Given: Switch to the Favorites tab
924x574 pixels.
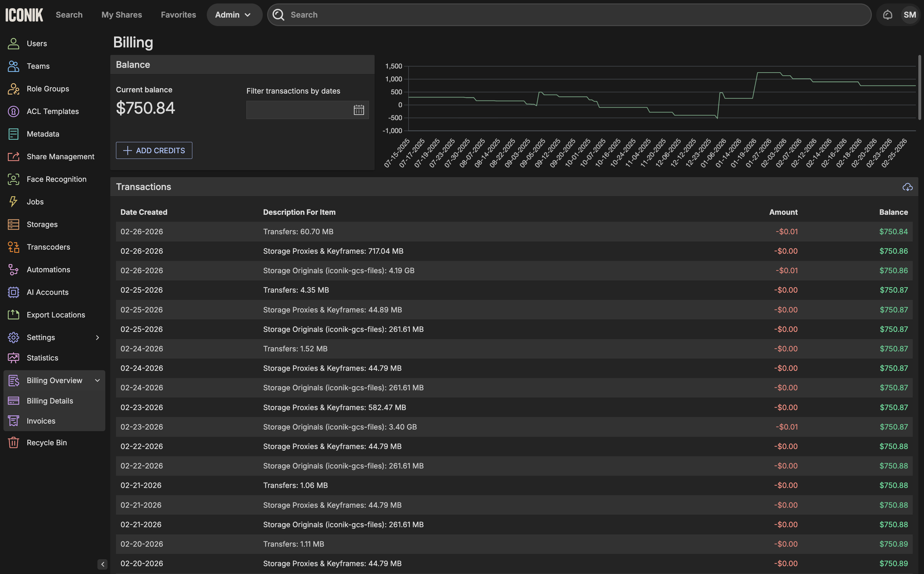Looking at the screenshot, I should 178,15.
